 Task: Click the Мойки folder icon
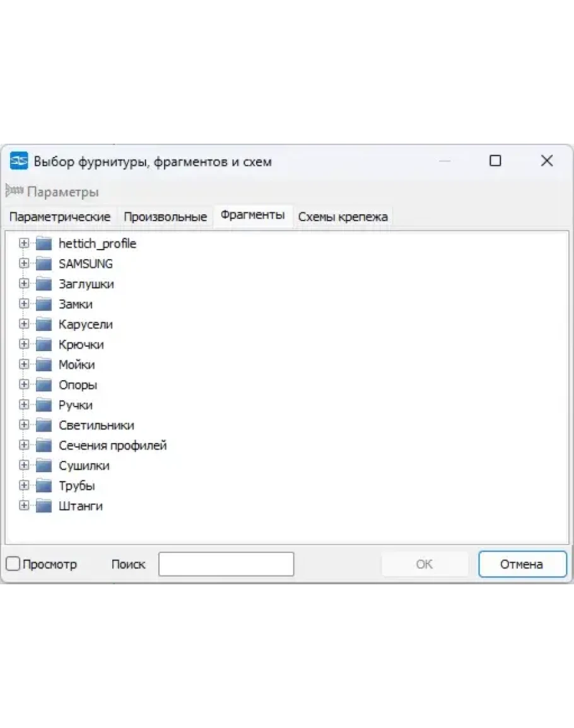click(44, 364)
